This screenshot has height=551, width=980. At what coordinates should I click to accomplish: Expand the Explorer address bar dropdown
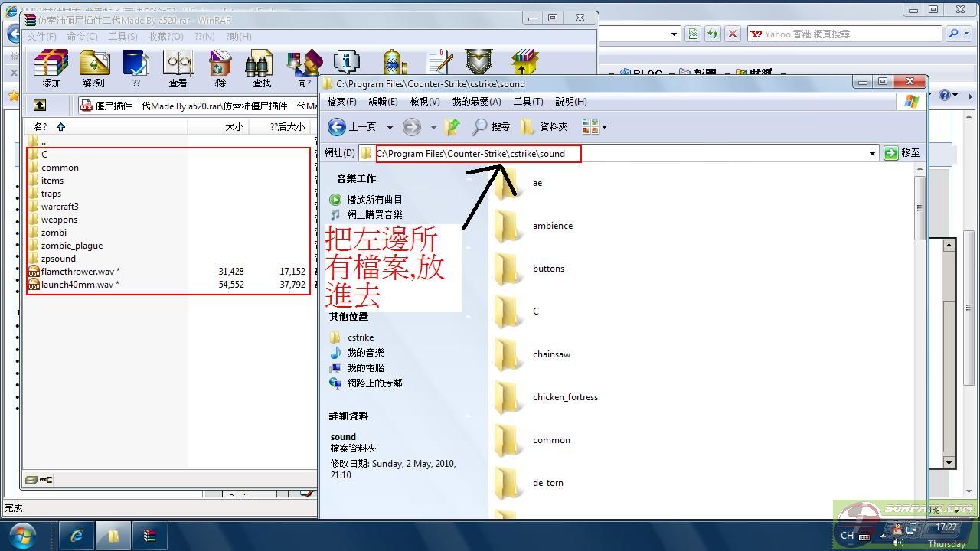pyautogui.click(x=871, y=153)
